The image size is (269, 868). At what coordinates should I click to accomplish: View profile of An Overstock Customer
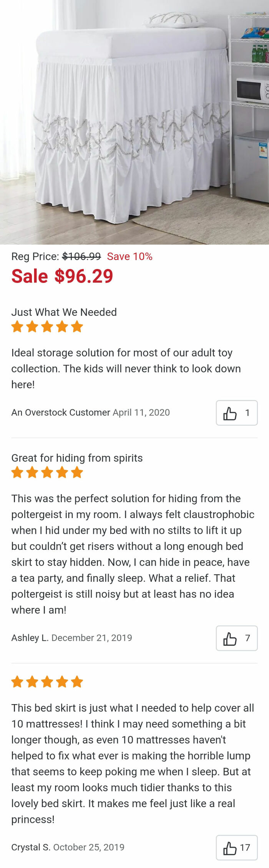60,413
